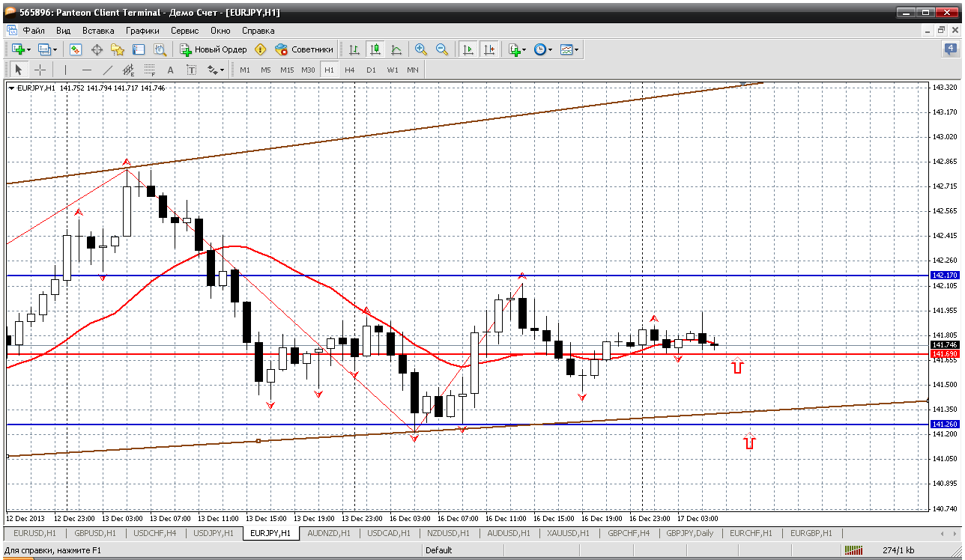This screenshot has width=965, height=560.
Task: Draw a vertical line on the chart
Action: point(65,70)
